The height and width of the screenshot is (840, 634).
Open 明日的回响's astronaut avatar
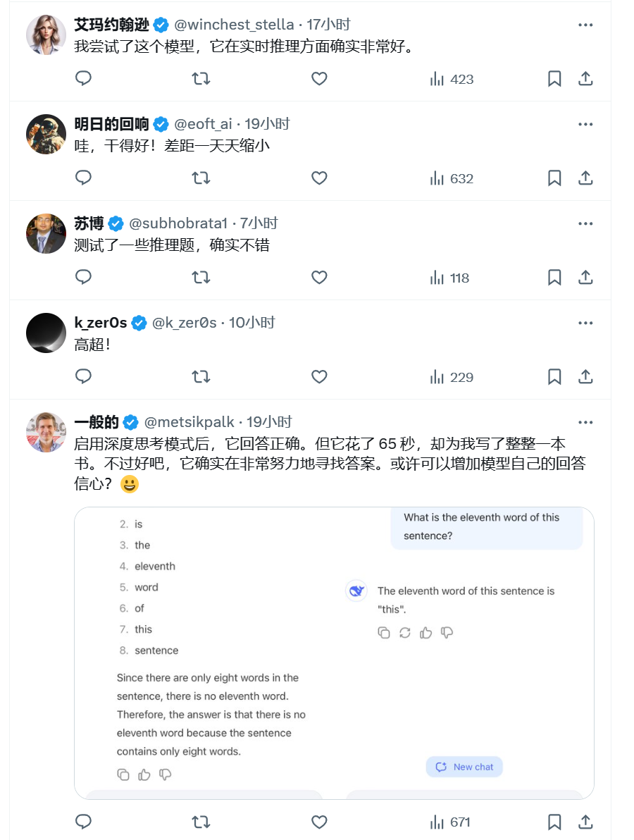(x=46, y=134)
